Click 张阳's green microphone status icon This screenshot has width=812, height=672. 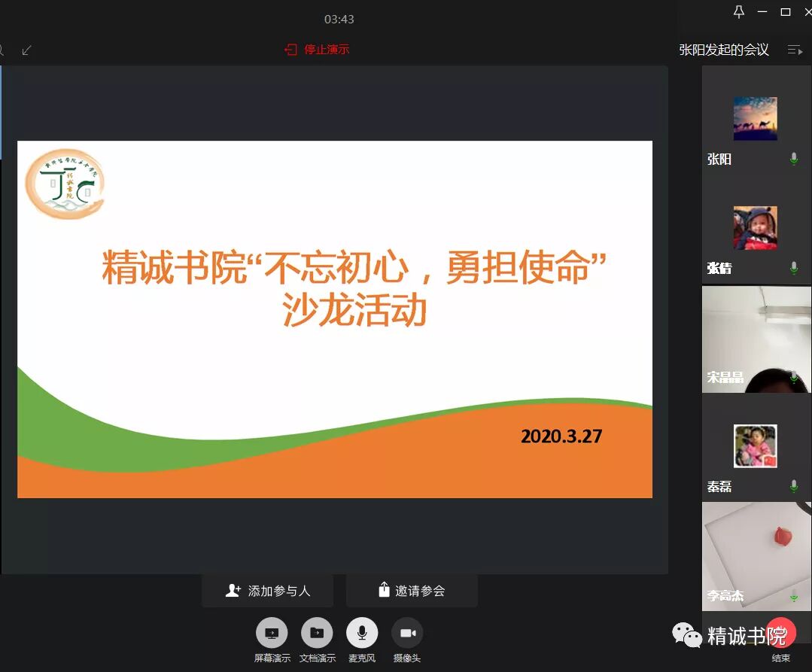[794, 160]
